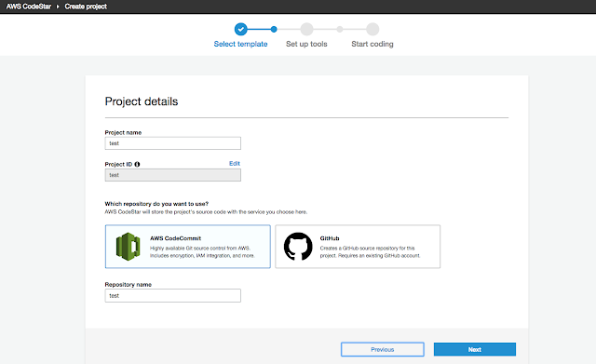Screen dimensions: 596x364
Task: Click the 'Which repository do you want to use?' text
Action: coord(156,204)
